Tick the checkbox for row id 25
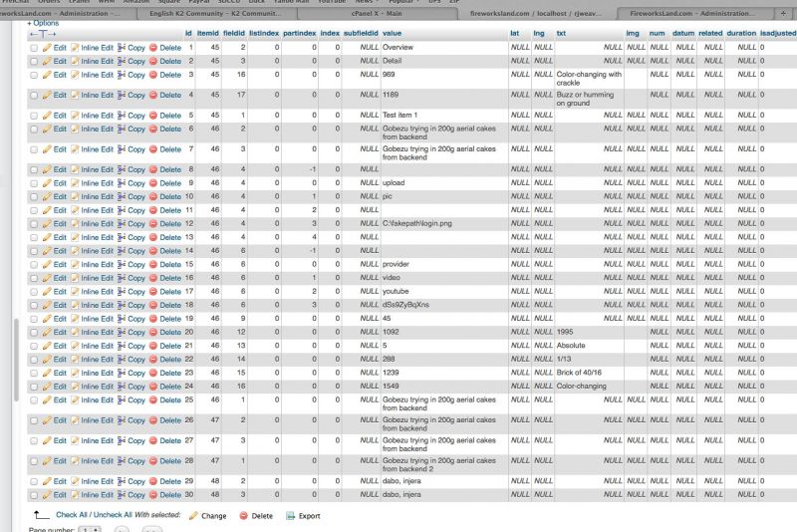 (34, 400)
